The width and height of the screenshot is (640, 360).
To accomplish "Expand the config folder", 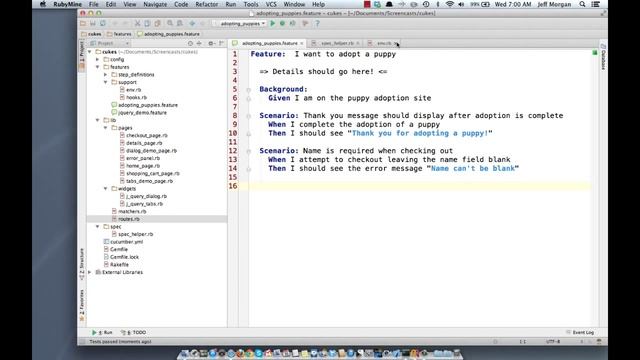I will pos(98,60).
